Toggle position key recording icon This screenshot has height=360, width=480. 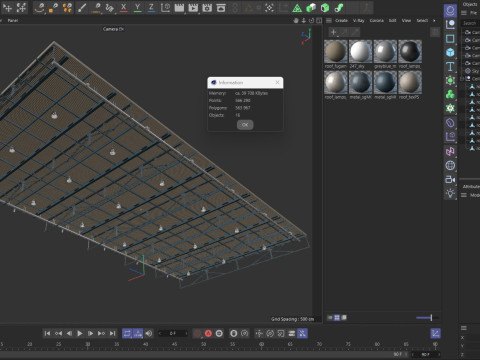pos(259,333)
